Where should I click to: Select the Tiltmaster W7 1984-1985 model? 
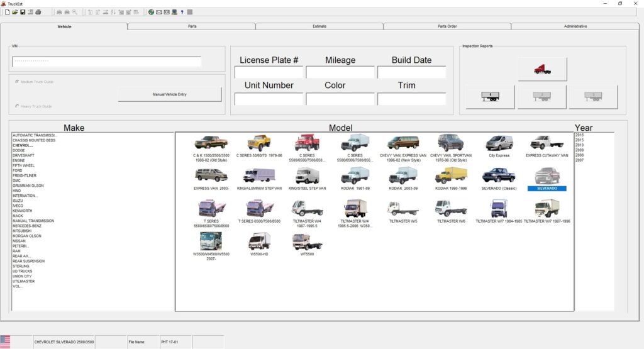(x=499, y=212)
